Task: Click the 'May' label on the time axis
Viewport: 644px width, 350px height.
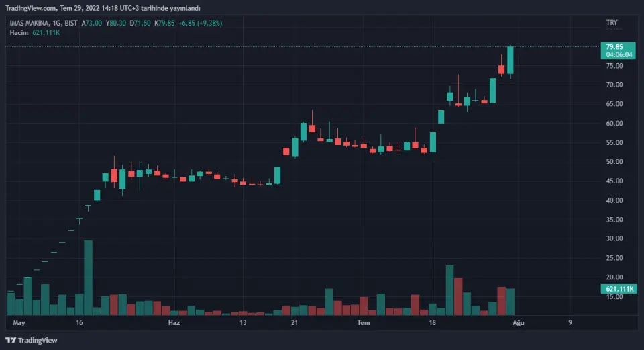Action: tap(19, 323)
